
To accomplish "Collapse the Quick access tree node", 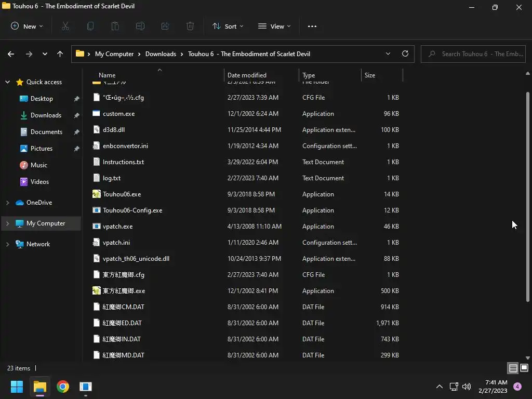I will tap(7, 82).
